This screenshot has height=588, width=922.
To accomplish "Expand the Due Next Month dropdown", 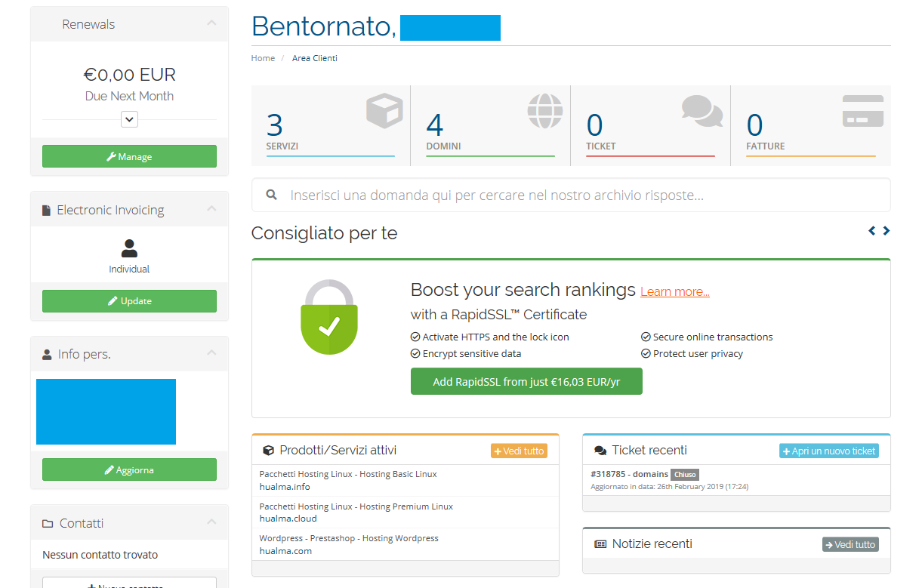I will (129, 119).
